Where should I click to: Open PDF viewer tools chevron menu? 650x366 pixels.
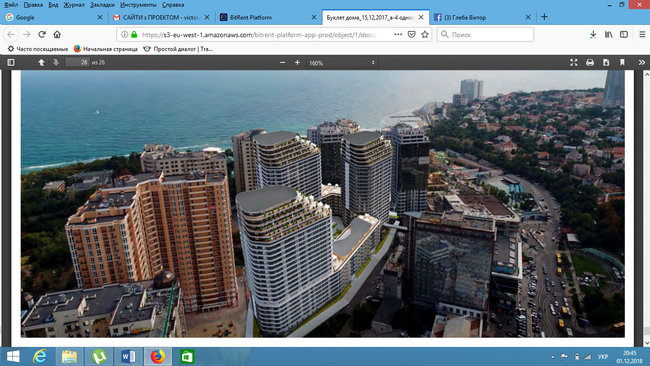pos(642,63)
